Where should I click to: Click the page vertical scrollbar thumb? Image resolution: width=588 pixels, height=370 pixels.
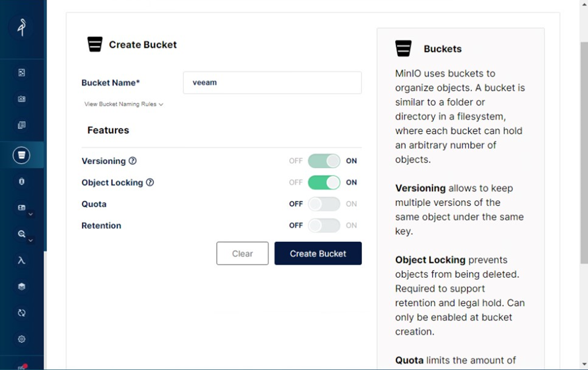tap(584, 153)
